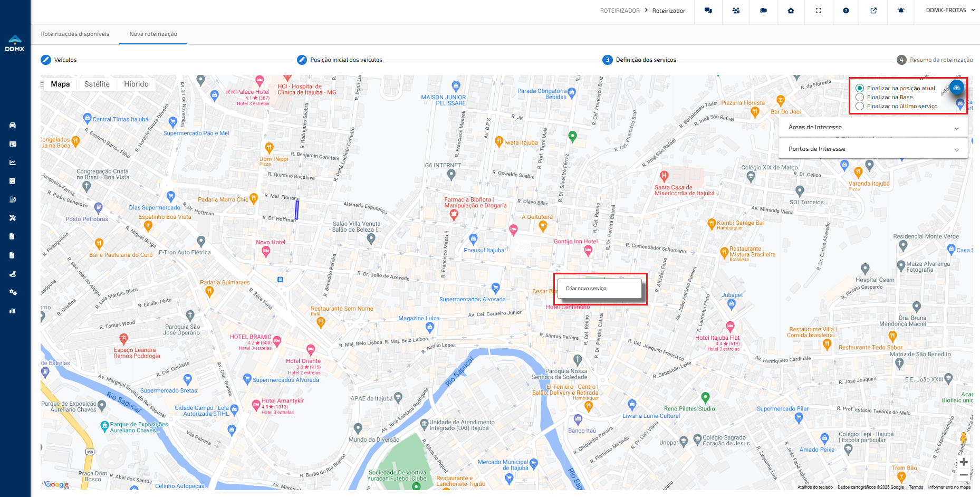This screenshot has height=497, width=980.
Task: Click the Roteirizador breadcrumb item
Action: click(x=669, y=11)
